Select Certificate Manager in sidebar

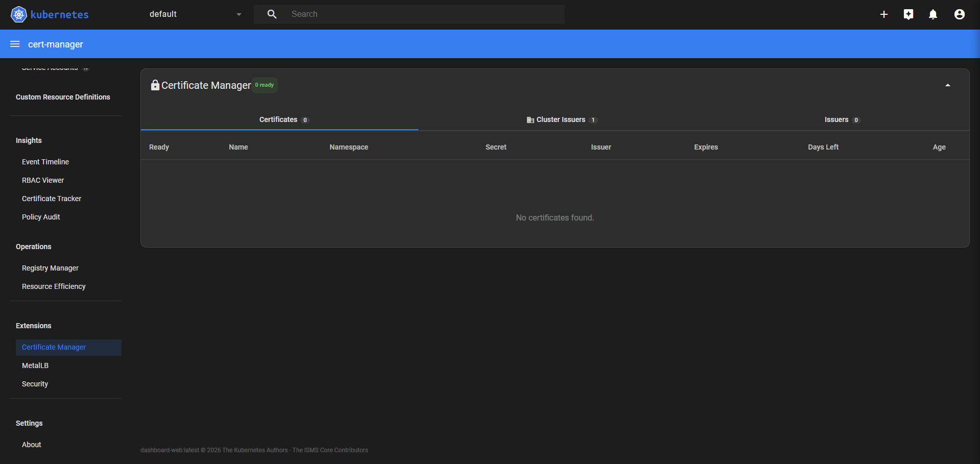point(68,347)
